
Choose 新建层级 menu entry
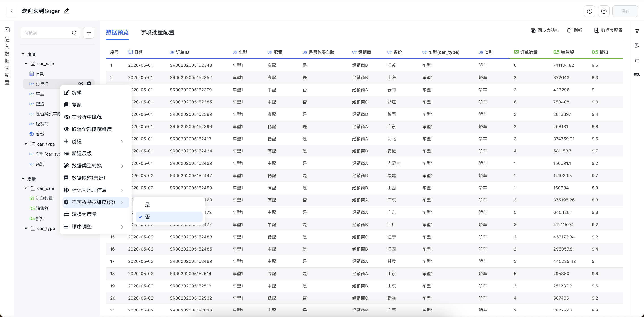point(96,153)
